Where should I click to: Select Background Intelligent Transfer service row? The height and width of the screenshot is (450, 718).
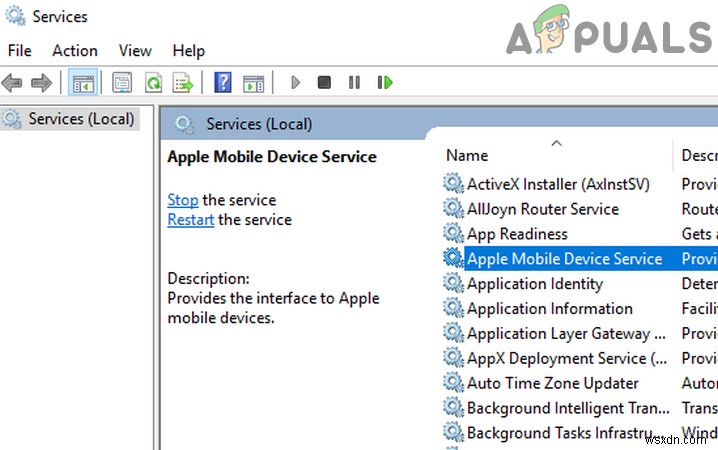580,408
